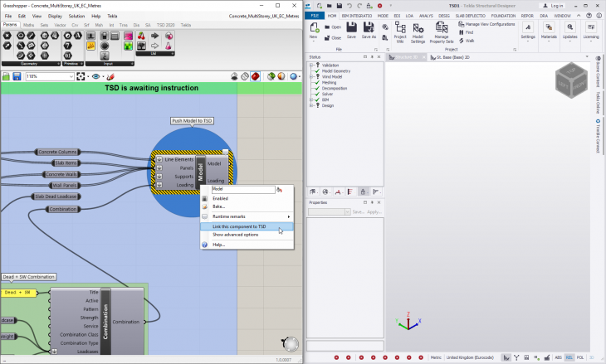The image size is (606, 364).
Task: Click the red sketch brush icon in Grasshopper
Action: (110, 76)
